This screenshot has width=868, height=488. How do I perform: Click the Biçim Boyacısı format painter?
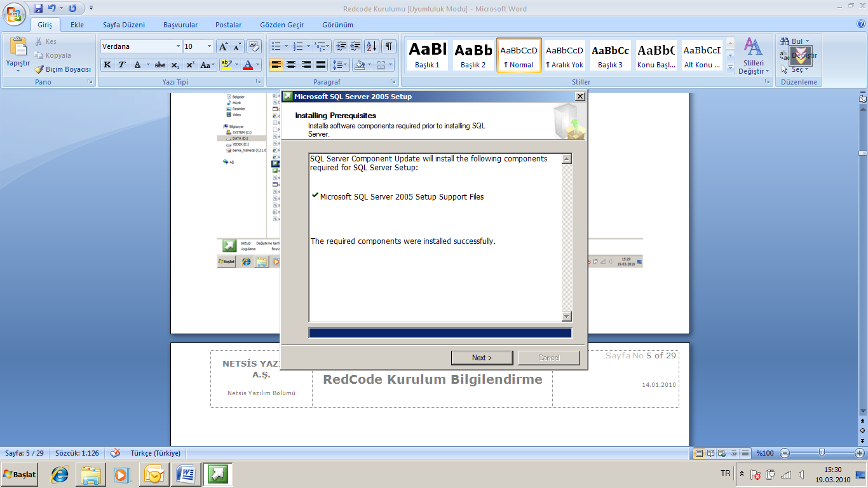[62, 69]
